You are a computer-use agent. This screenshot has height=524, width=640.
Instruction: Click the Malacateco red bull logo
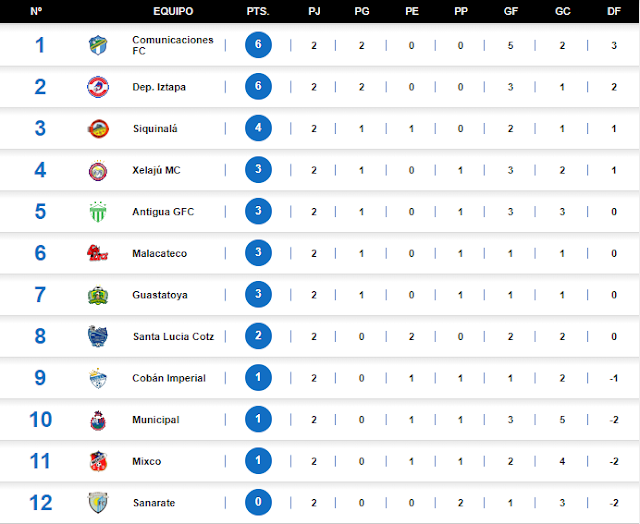click(x=98, y=253)
